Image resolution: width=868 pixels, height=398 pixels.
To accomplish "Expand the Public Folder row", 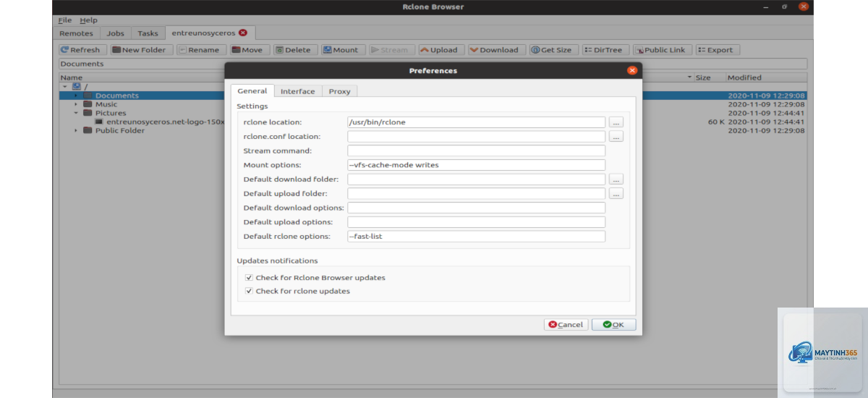I will pyautogui.click(x=76, y=130).
